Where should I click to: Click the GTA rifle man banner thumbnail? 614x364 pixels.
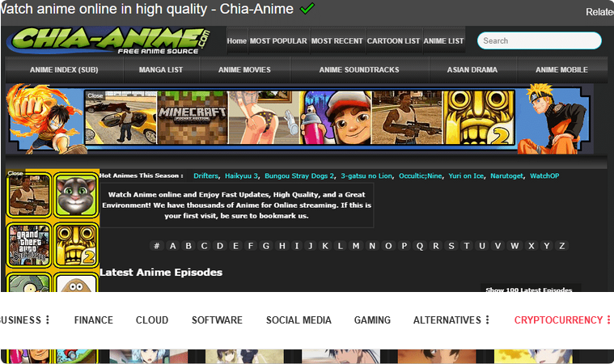click(407, 117)
